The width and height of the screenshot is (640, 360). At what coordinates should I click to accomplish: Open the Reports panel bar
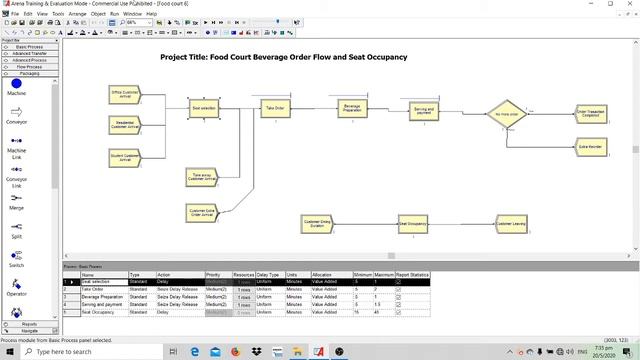pos(30,324)
